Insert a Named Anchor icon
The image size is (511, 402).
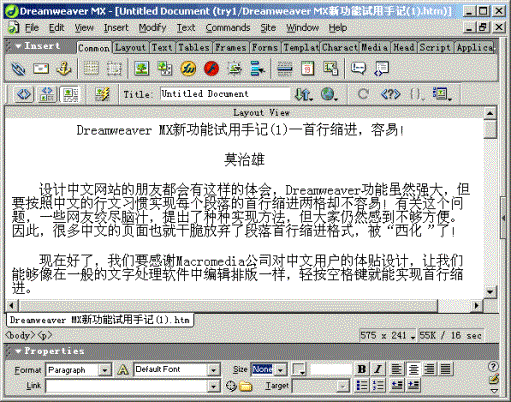(63, 68)
